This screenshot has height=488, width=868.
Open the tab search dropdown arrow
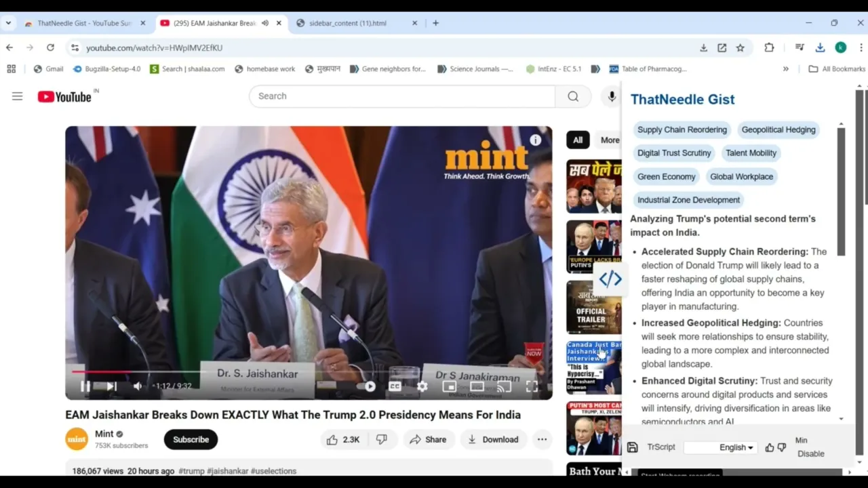pyautogui.click(x=8, y=23)
